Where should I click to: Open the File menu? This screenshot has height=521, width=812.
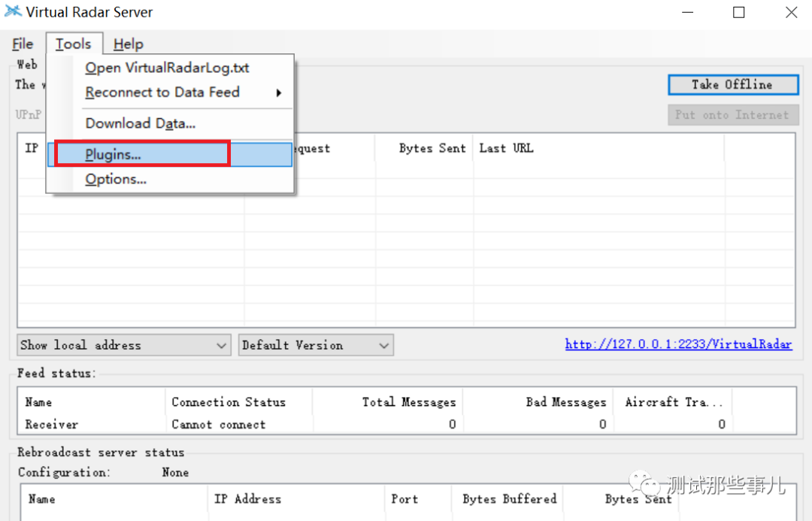pos(23,44)
